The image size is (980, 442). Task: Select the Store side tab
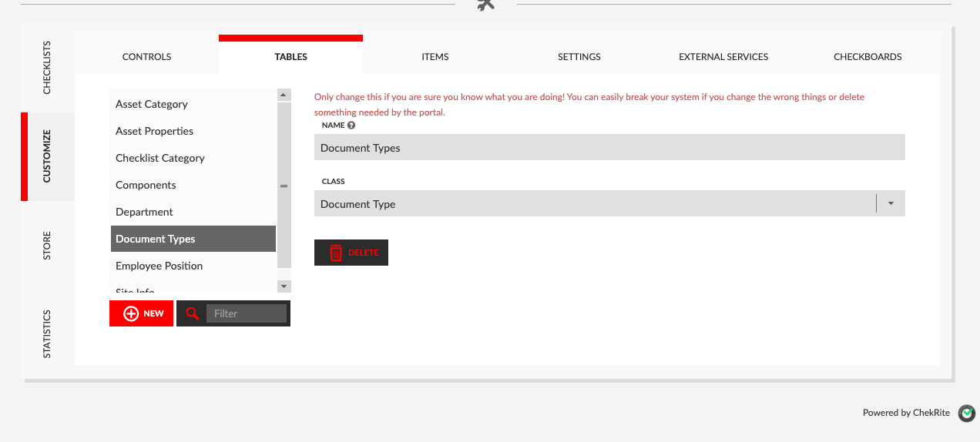point(48,246)
